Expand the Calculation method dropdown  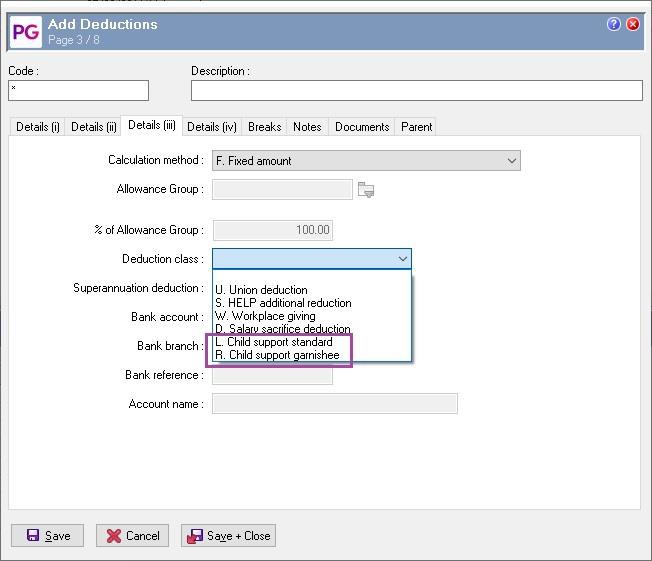[x=512, y=160]
